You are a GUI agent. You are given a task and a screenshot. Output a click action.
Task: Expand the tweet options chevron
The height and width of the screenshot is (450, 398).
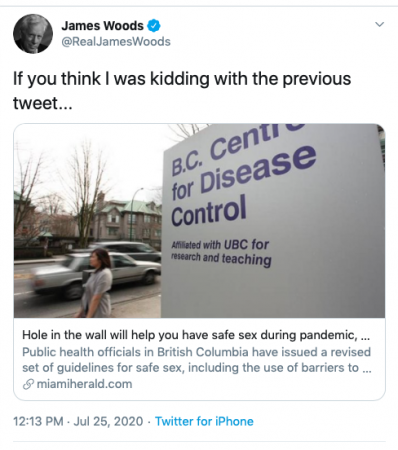click(x=379, y=24)
